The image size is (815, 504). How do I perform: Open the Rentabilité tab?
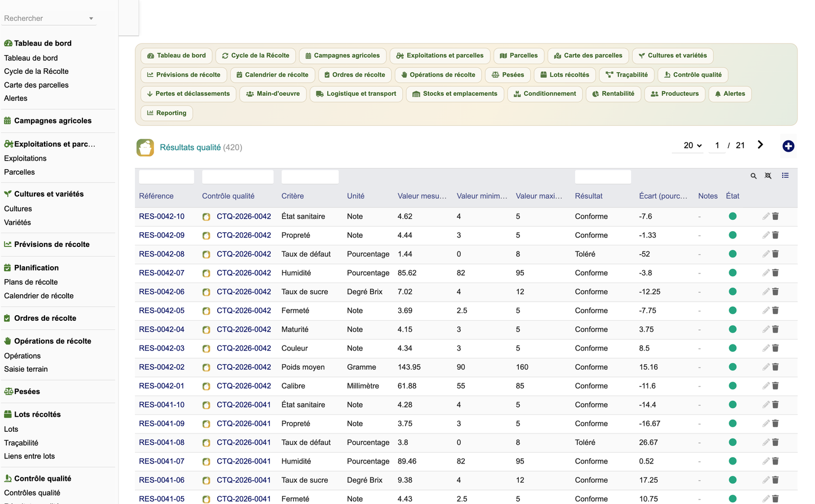[x=613, y=94]
